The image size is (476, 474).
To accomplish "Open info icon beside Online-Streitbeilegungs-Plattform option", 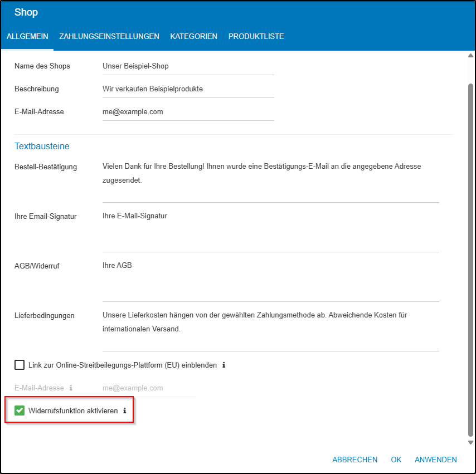I will [x=224, y=365].
